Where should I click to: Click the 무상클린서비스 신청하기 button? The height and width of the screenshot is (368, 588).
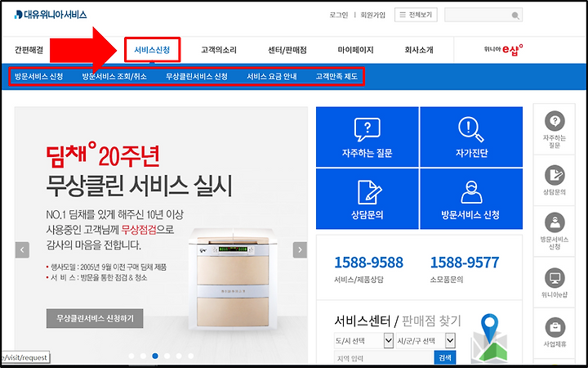(95, 318)
